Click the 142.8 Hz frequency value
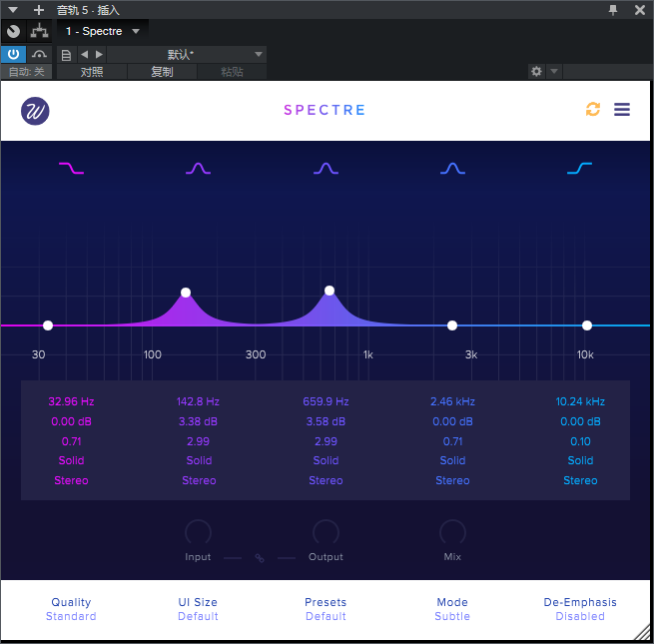654x644 pixels. click(198, 401)
